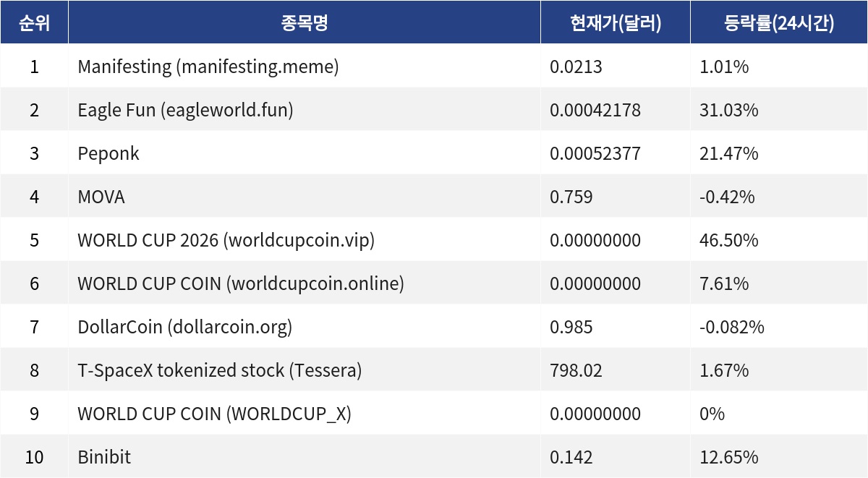This screenshot has width=868, height=478.
Task: Click rank number 2
Action: coord(34,111)
